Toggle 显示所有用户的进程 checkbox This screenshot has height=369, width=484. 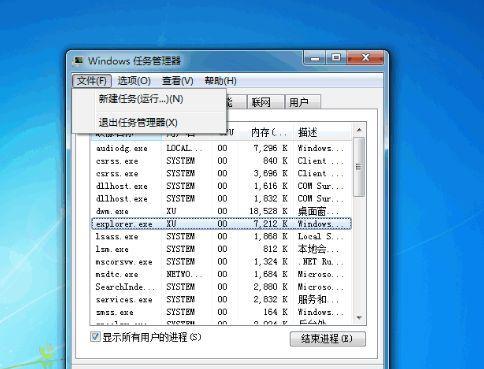95,337
